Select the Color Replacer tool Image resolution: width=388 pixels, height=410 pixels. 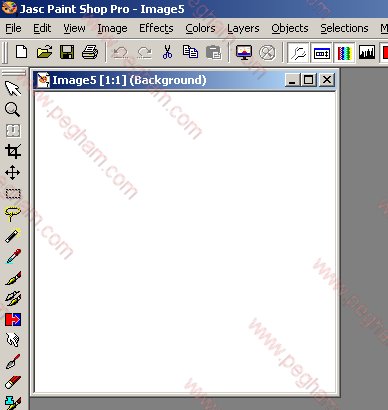pos(13,319)
